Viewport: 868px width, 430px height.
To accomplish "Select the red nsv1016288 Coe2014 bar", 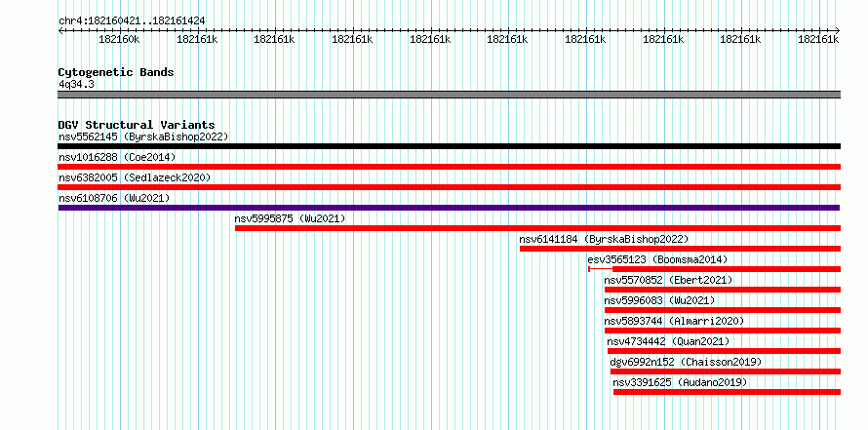I will (x=449, y=167).
